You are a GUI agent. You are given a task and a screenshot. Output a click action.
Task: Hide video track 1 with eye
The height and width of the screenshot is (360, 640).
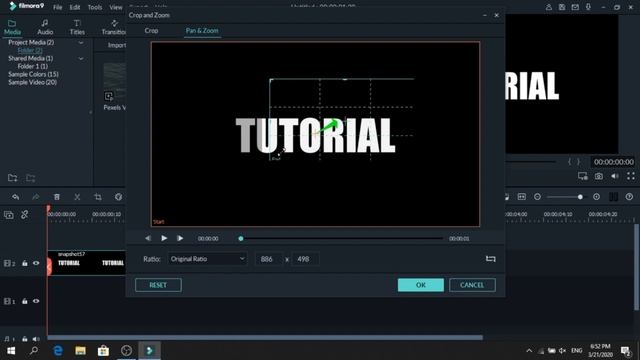coord(36,301)
